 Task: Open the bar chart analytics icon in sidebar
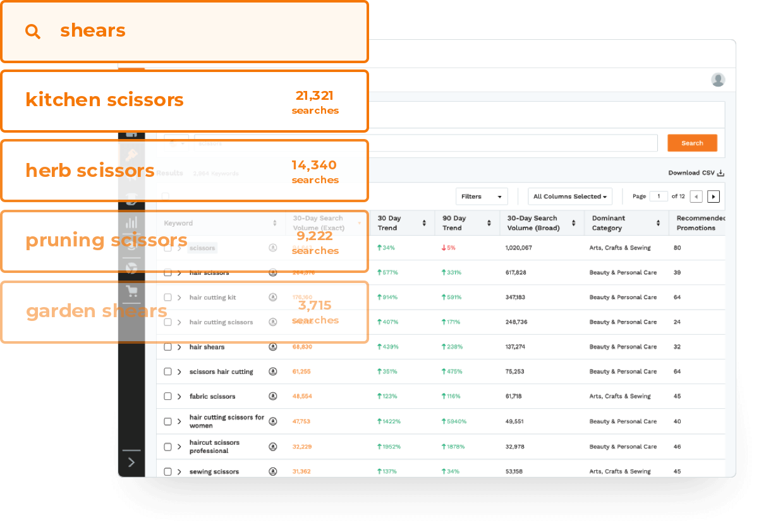coord(131,222)
